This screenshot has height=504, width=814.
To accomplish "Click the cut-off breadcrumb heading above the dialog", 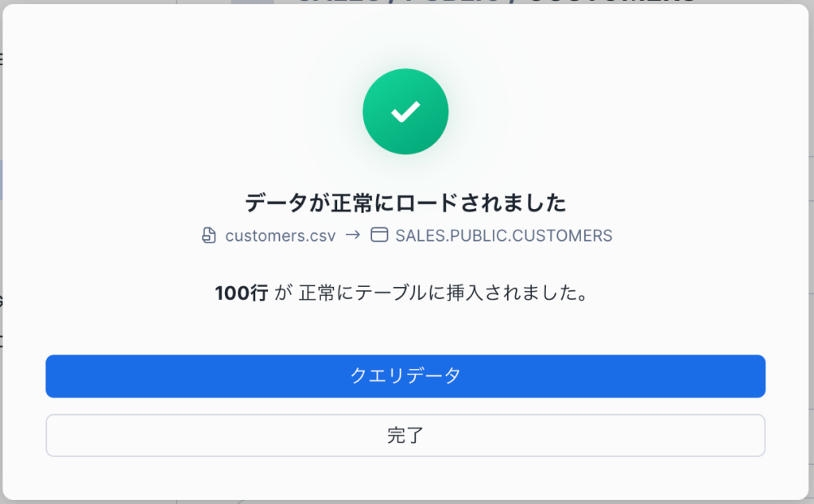I will (493, 2).
